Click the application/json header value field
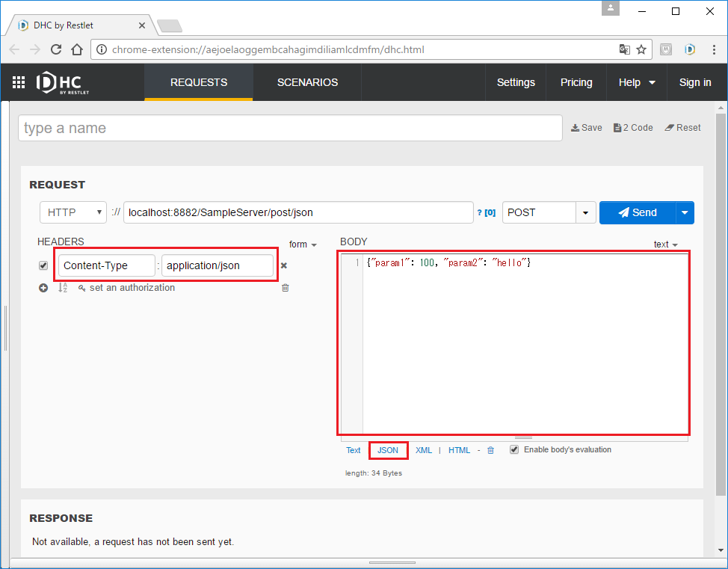The height and width of the screenshot is (569, 728). pos(218,265)
